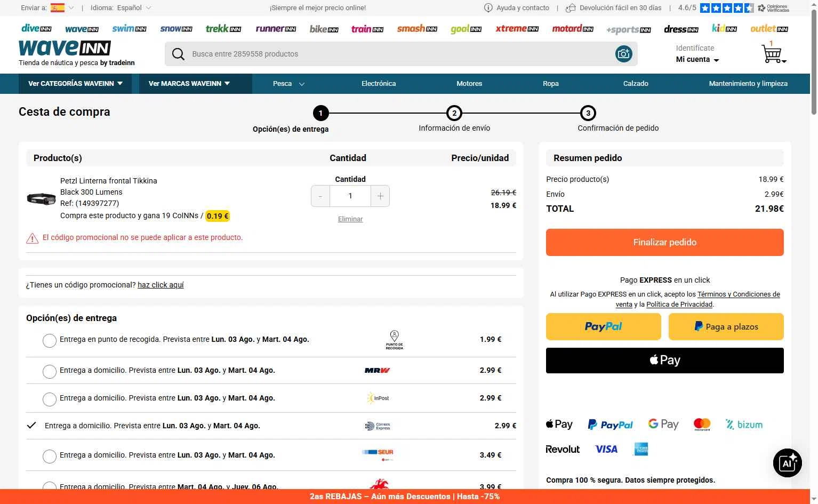Click the Finalizar pedido button

[x=665, y=242]
